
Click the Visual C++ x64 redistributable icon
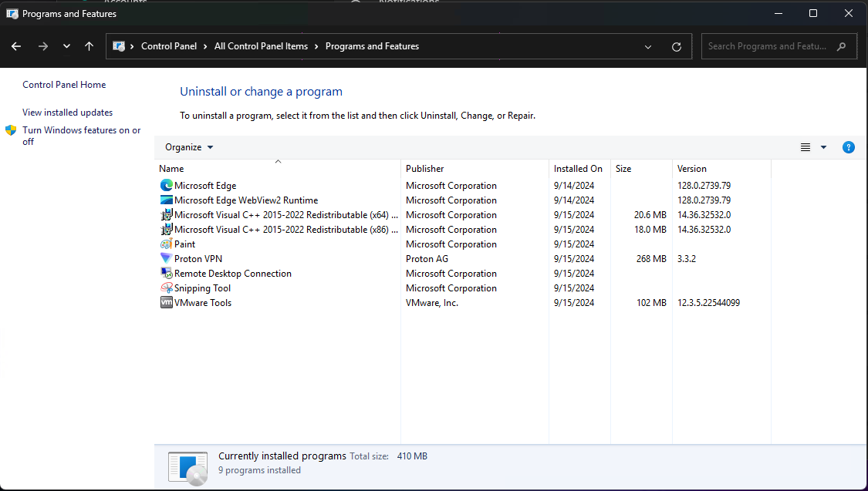click(166, 214)
